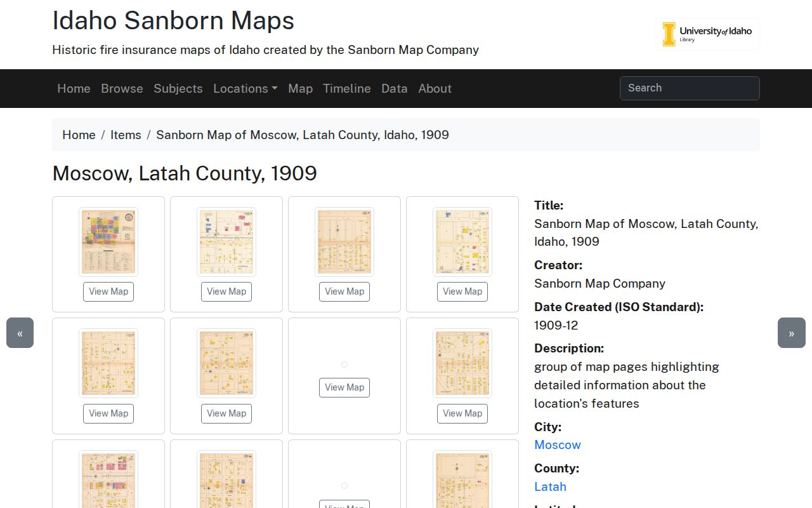Click the creator value Sanborn Map Company
Screen dimensions: 812x508
coord(599,283)
